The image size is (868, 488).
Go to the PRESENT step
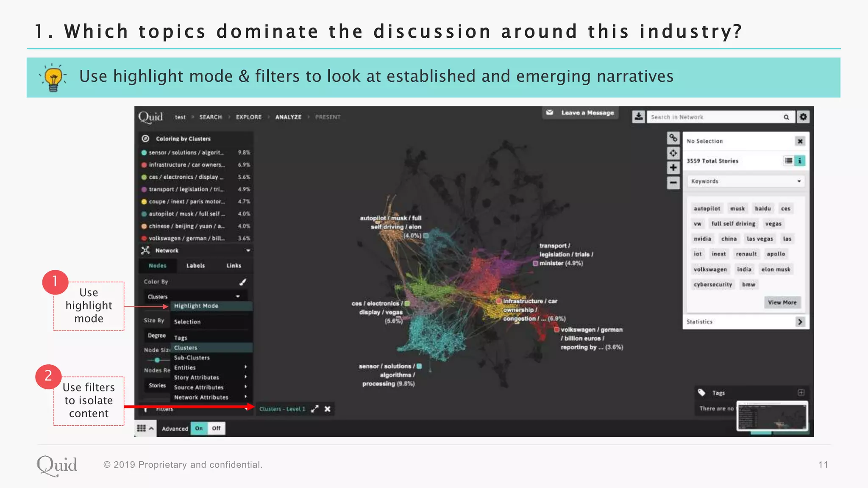point(328,117)
